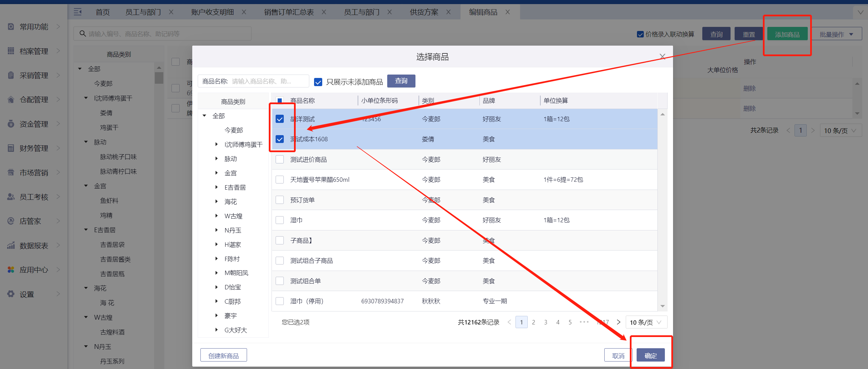Open 档案管理 via its grid icon

[11, 51]
